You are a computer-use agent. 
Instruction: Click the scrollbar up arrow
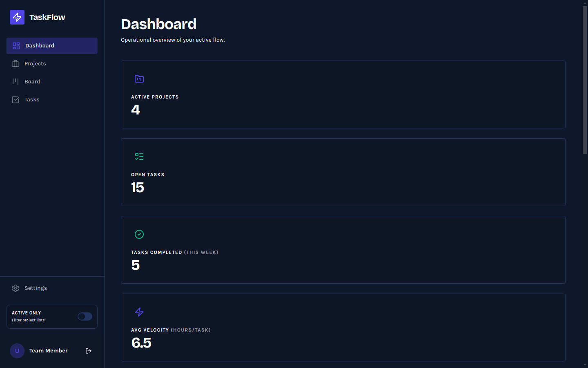(x=585, y=3)
